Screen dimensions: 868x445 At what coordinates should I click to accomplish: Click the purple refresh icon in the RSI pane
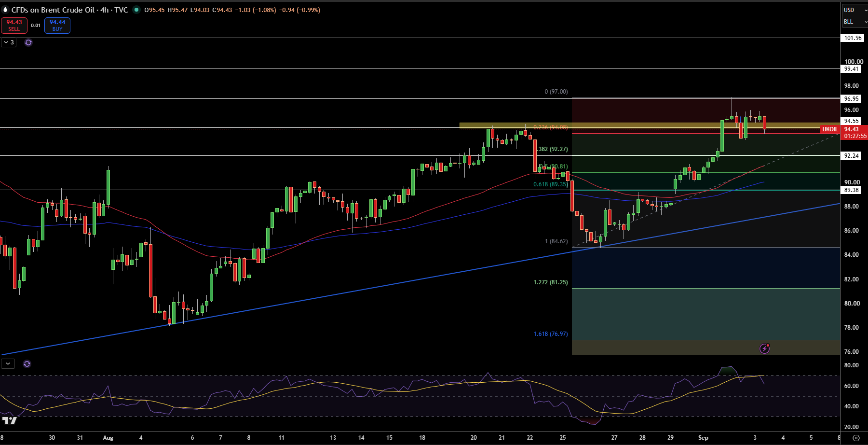tap(27, 364)
